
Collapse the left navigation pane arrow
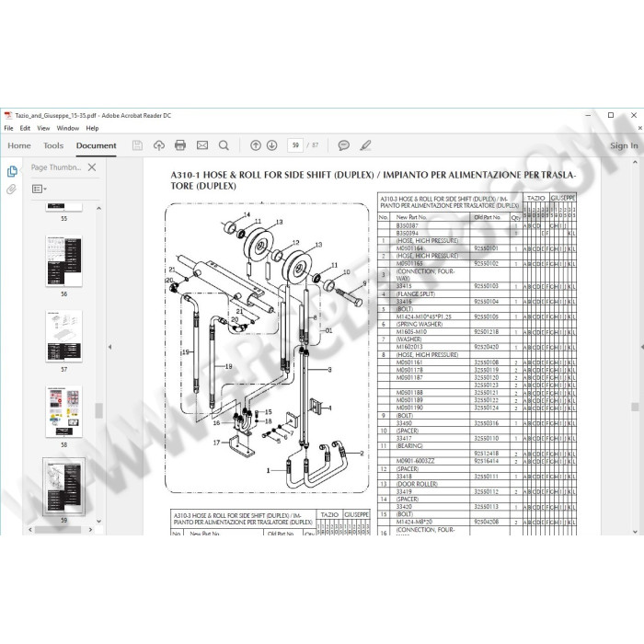[x=109, y=347]
